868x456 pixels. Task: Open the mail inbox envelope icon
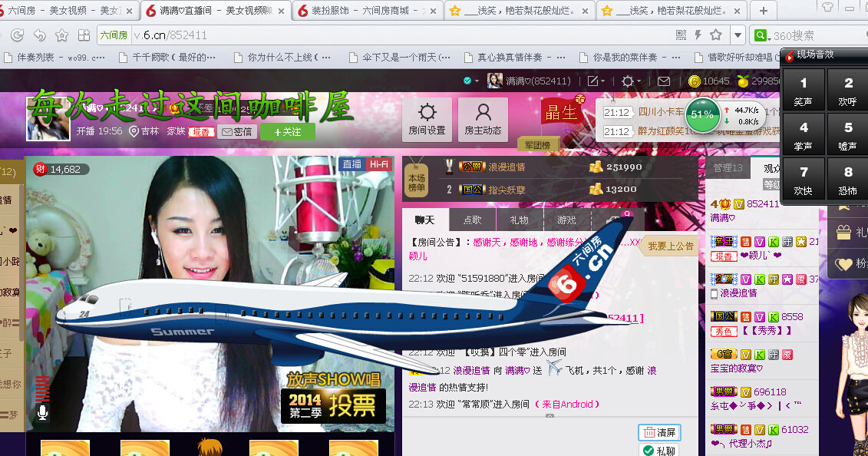click(x=663, y=81)
